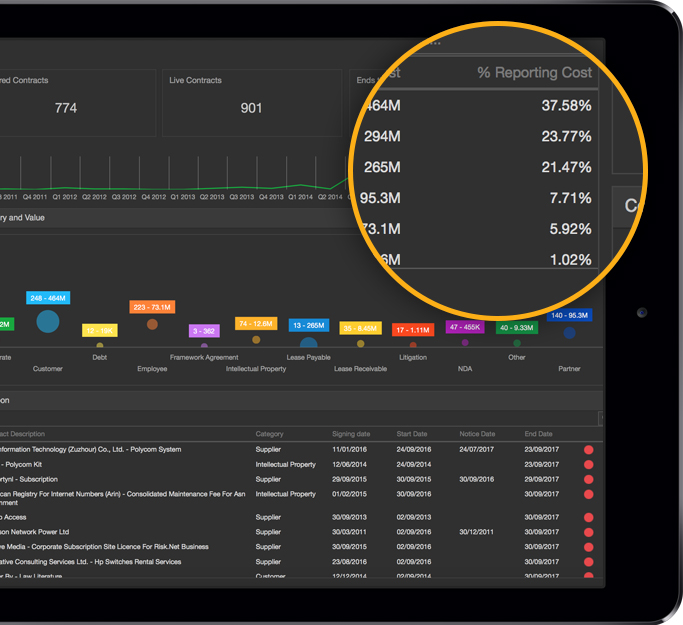Click the orange '223 - 73.1M' tag

pyautogui.click(x=152, y=307)
